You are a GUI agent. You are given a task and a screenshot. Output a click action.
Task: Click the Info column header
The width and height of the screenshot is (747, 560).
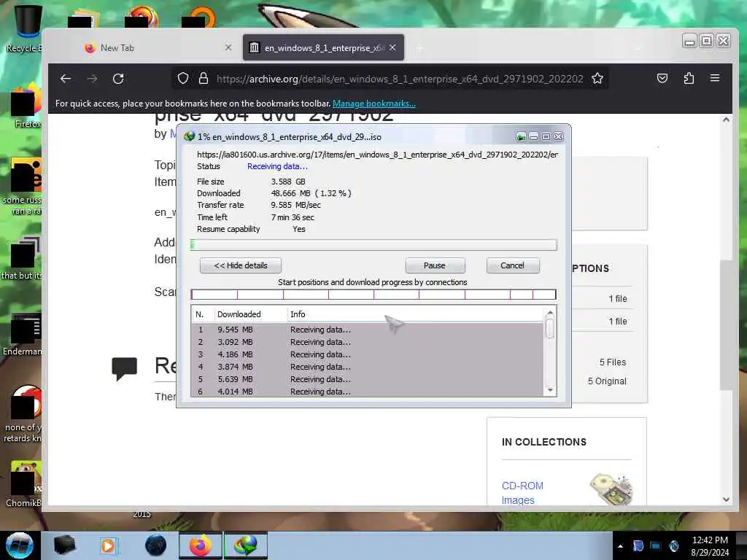pyautogui.click(x=415, y=314)
